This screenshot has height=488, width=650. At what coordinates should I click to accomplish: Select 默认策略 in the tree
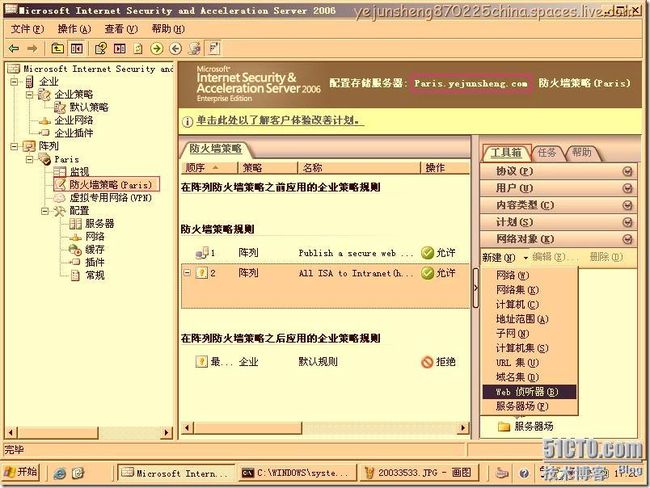[x=89, y=107]
